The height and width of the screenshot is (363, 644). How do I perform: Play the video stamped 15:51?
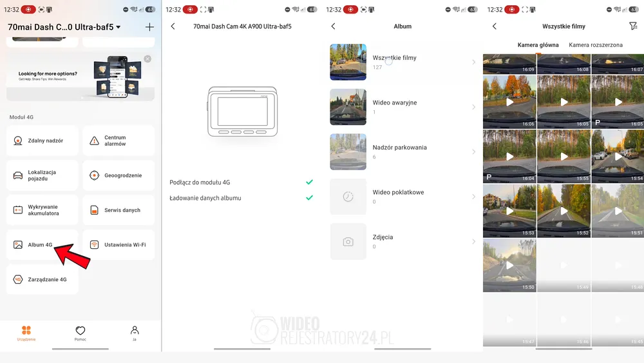point(618,211)
